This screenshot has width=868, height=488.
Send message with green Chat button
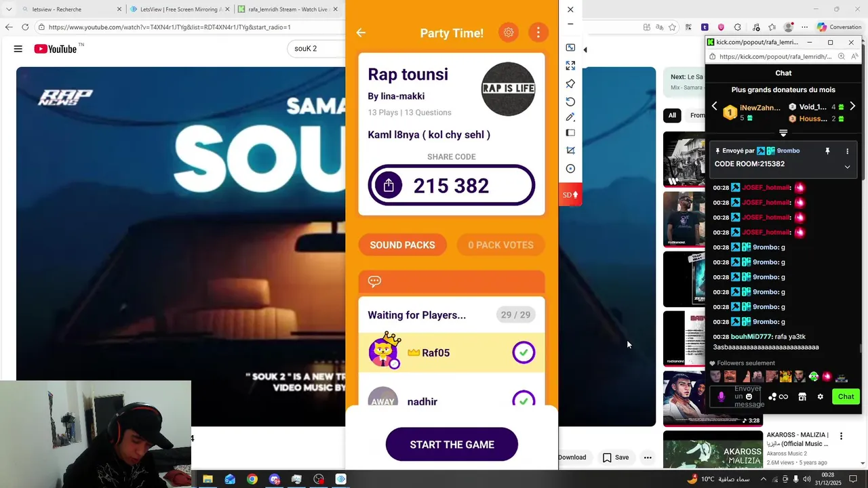click(x=846, y=396)
